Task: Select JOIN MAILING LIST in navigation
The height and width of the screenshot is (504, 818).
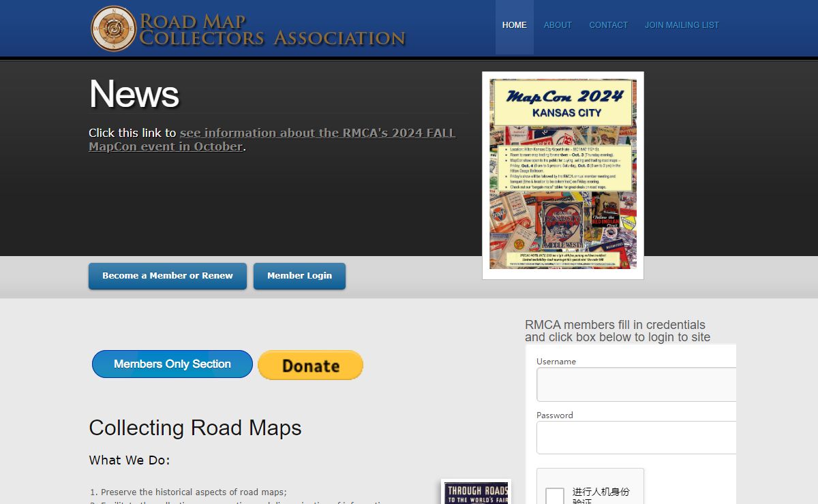Action: [682, 25]
